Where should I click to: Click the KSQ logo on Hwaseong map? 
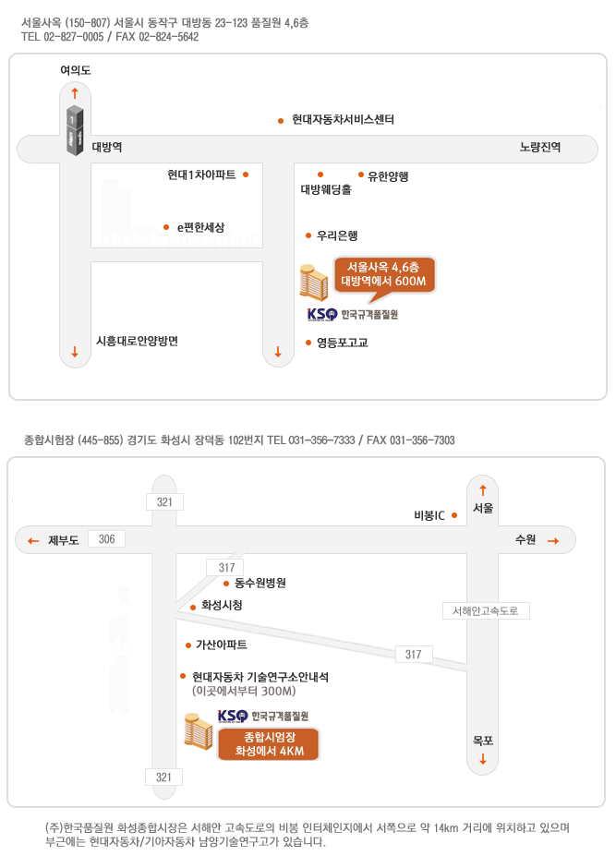[x=233, y=717]
